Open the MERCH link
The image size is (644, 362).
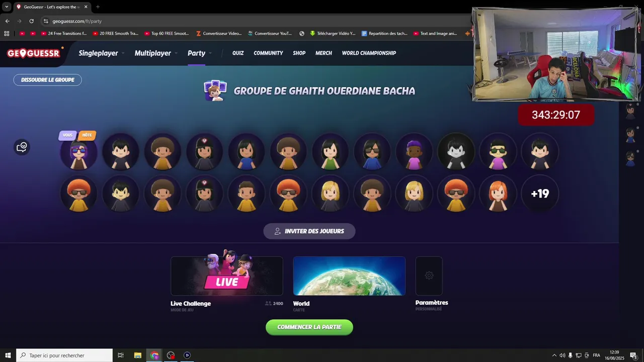pyautogui.click(x=324, y=53)
